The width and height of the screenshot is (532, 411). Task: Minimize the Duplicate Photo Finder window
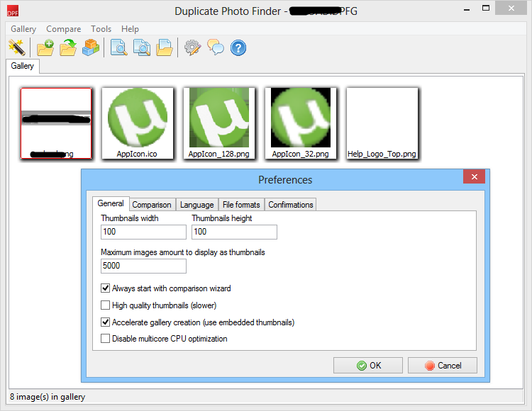pyautogui.click(x=467, y=9)
